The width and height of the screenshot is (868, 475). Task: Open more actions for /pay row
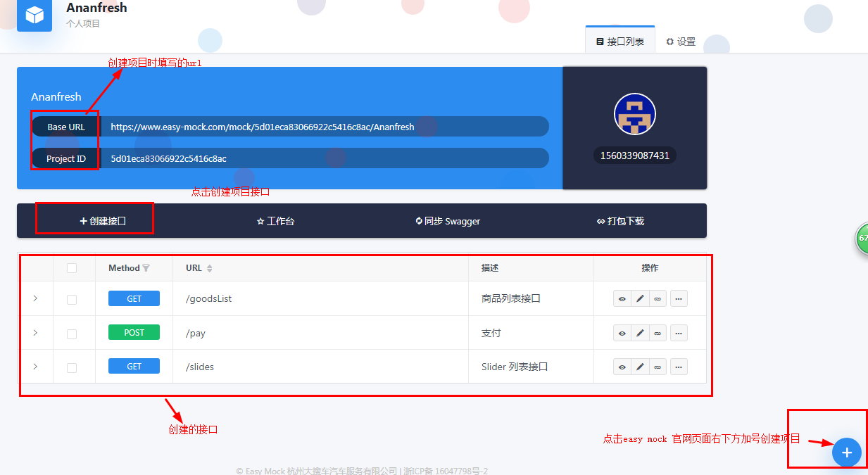click(x=679, y=333)
